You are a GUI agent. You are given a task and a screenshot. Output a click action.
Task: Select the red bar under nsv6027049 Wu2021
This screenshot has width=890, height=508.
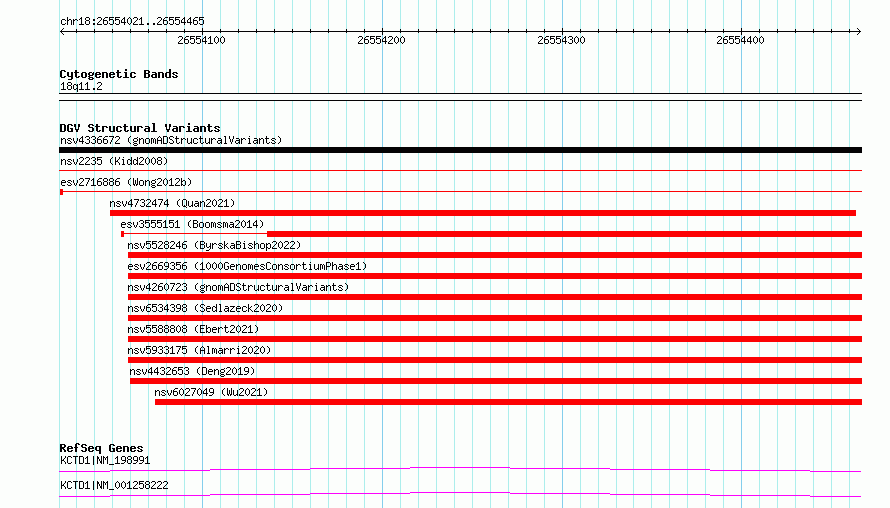[x=509, y=402]
